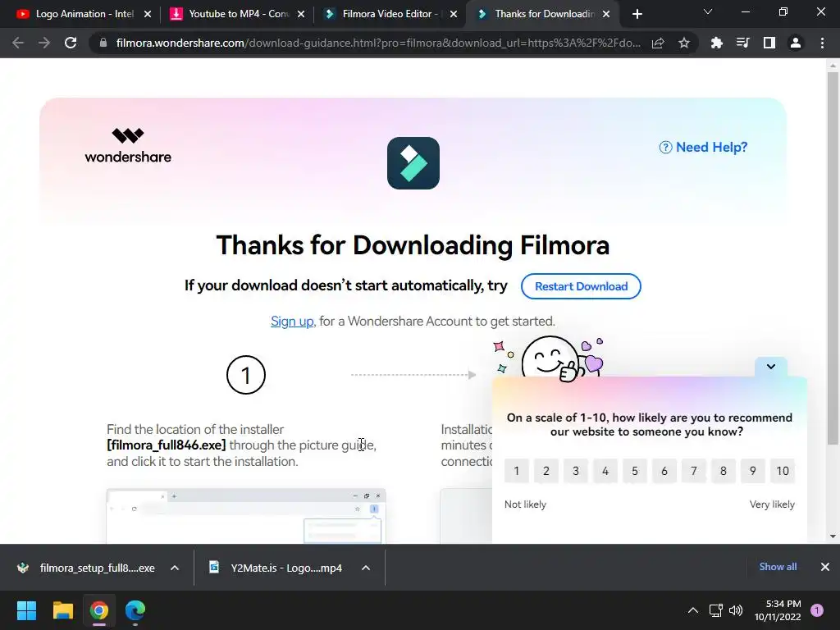
Task: Open the Chrome three-dot menu
Action: [x=822, y=43]
